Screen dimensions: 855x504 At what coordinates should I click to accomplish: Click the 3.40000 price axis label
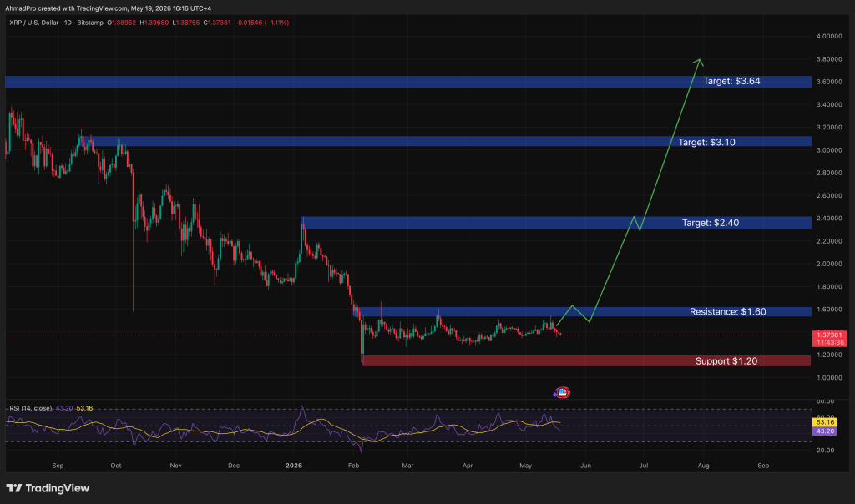coord(829,104)
